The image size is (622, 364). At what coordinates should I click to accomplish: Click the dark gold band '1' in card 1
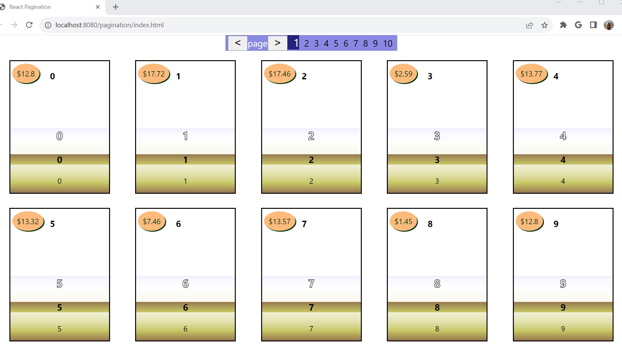tap(185, 160)
